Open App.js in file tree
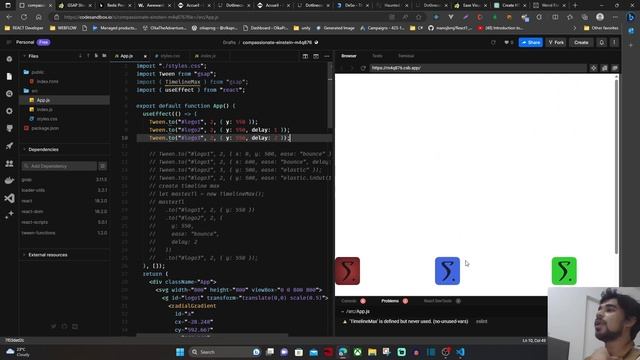The width and height of the screenshot is (640, 360). pyautogui.click(x=65, y=100)
